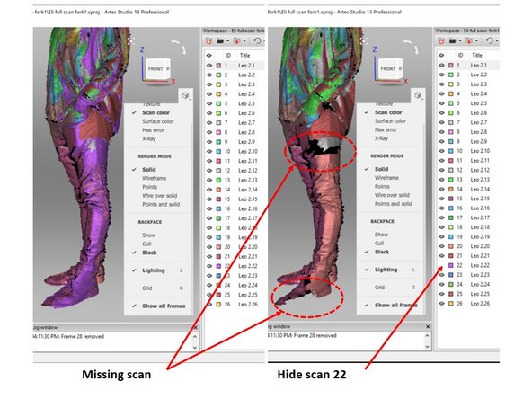This screenshot has width=532, height=399.
Task: Hide scan Leo 2.23 in right Workspace panel
Action: pyautogui.click(x=441, y=275)
